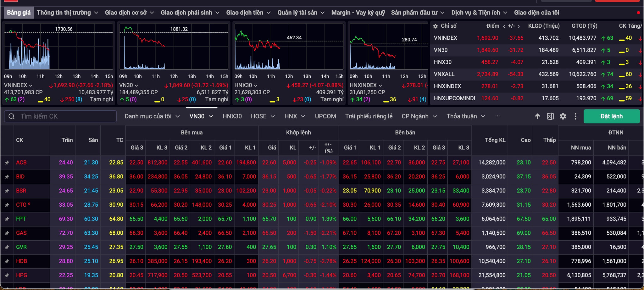The height and width of the screenshot is (290, 644).
Task: Switch to the UPCOM tab
Action: point(325,116)
